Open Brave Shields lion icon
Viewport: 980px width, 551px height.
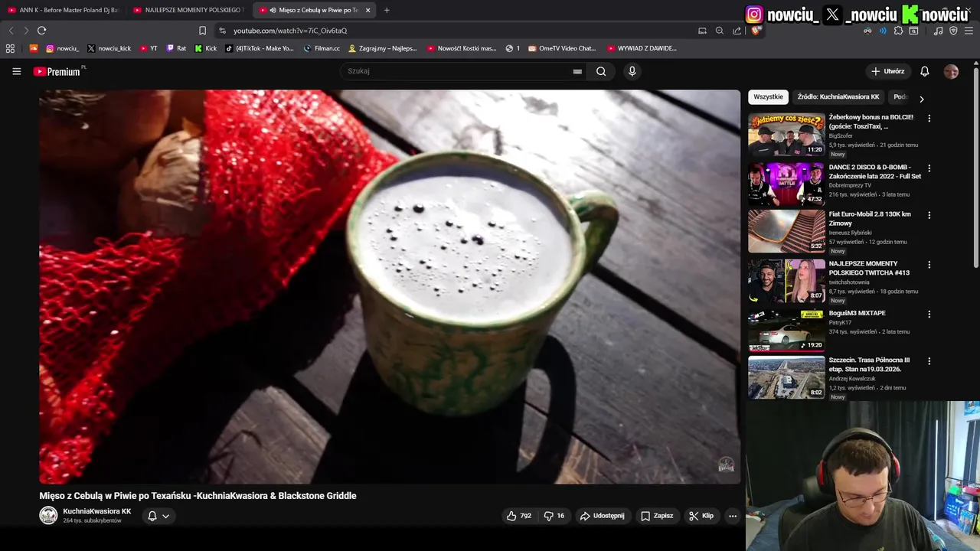(x=756, y=31)
